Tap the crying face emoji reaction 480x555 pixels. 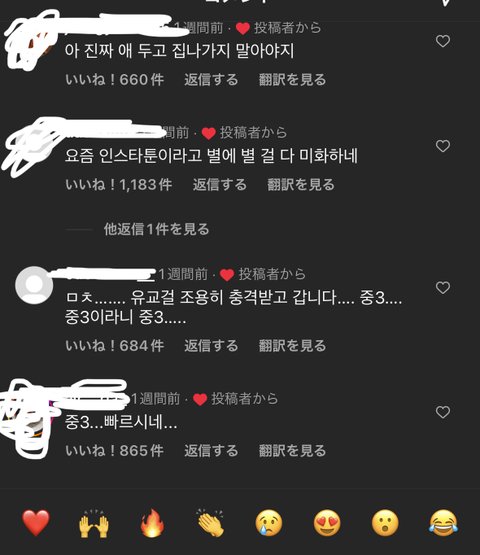[269, 523]
